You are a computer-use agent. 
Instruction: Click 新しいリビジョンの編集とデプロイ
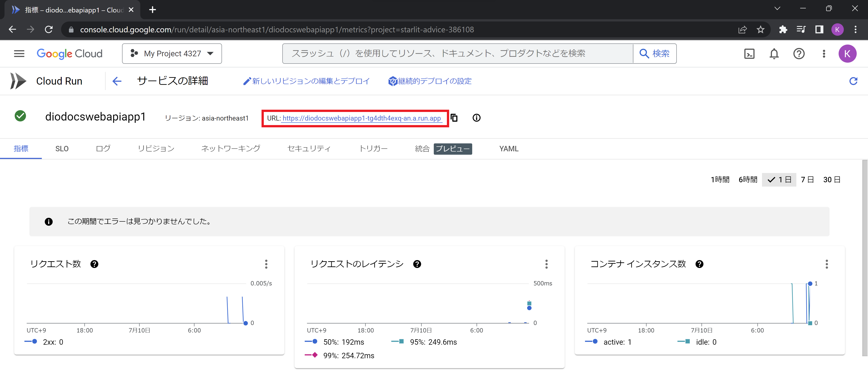point(306,81)
